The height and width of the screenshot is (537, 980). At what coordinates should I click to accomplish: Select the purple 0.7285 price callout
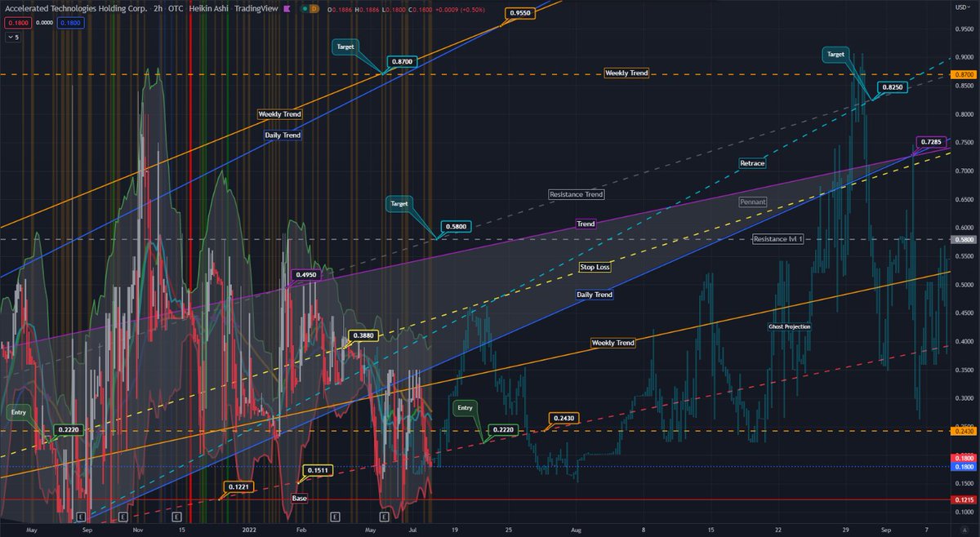pyautogui.click(x=930, y=142)
